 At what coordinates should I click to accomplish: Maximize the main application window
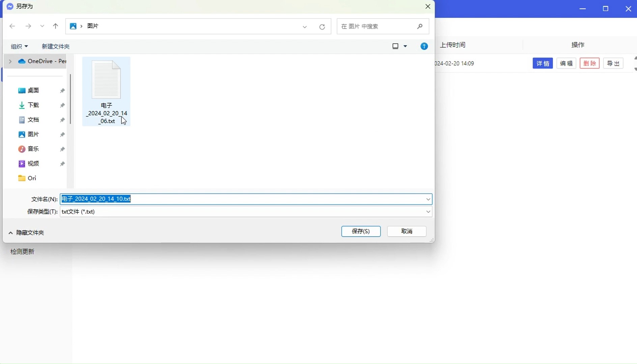[x=606, y=9]
